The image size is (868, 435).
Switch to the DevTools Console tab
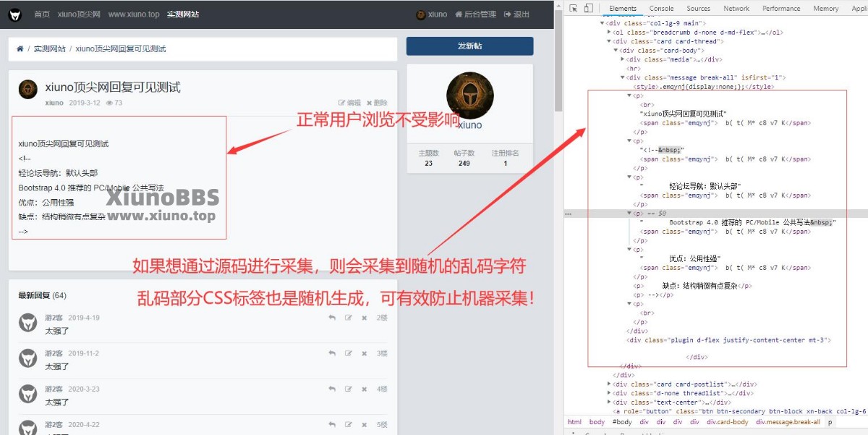(661, 8)
